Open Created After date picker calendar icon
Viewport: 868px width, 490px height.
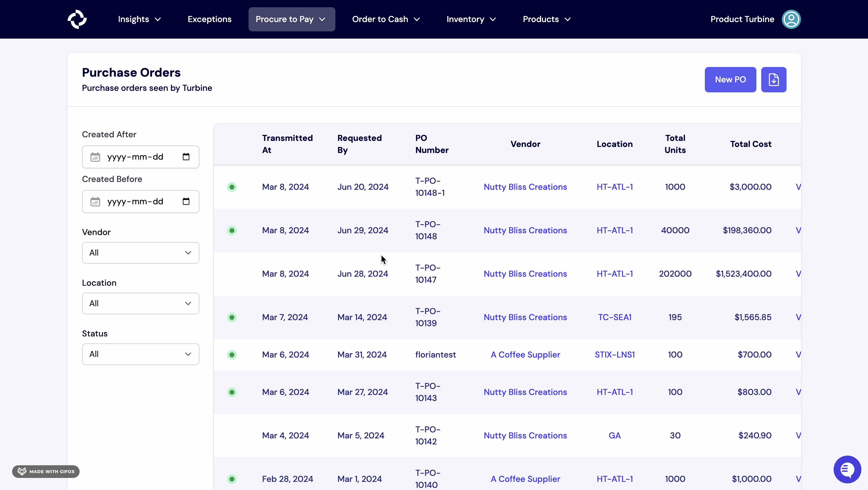[186, 157]
